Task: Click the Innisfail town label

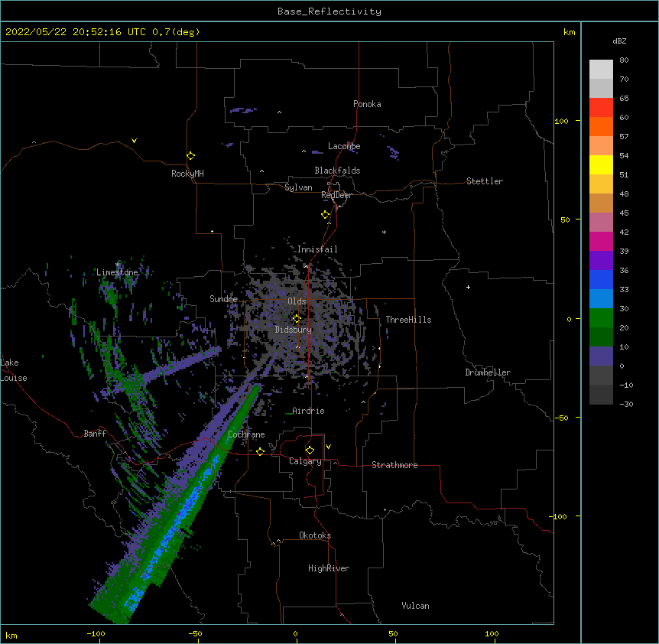Action: point(317,249)
